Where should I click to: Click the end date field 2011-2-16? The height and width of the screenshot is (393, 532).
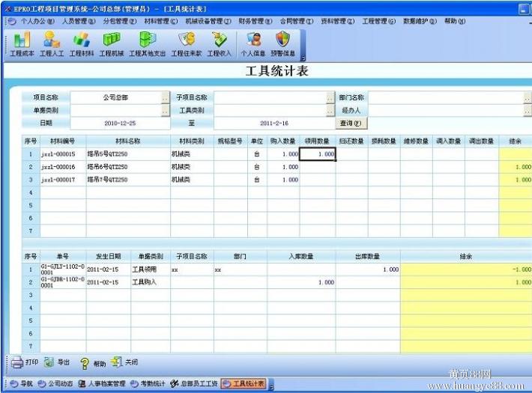[274, 124]
